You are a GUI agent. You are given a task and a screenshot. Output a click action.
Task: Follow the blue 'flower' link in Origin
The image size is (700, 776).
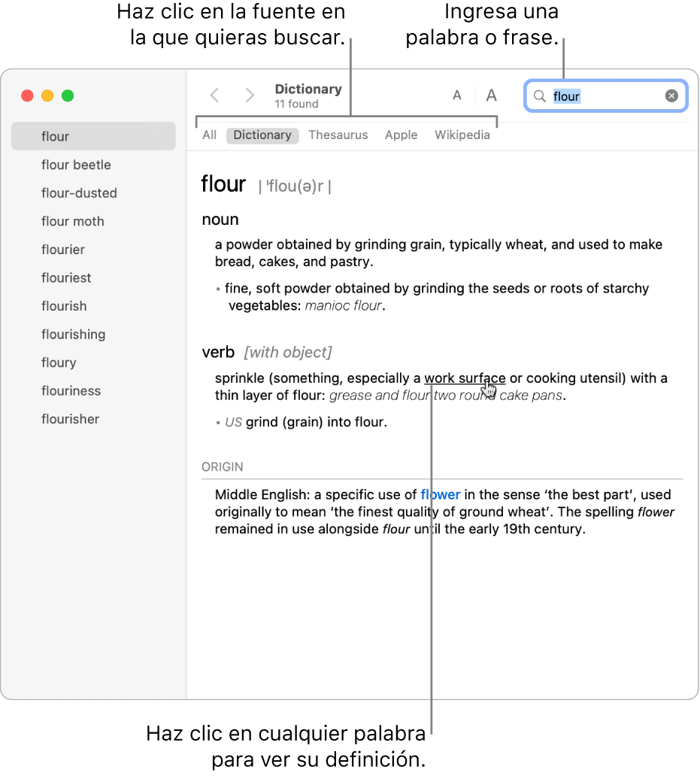coord(441,495)
